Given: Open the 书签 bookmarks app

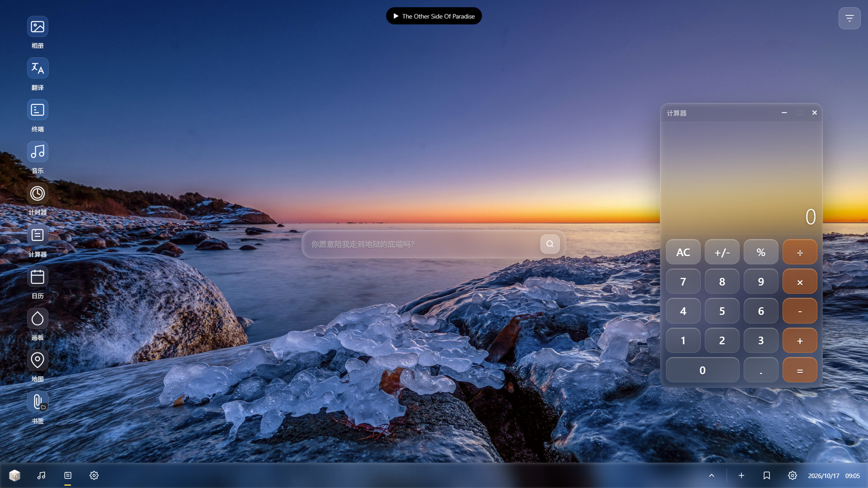Looking at the screenshot, I should pyautogui.click(x=38, y=402).
